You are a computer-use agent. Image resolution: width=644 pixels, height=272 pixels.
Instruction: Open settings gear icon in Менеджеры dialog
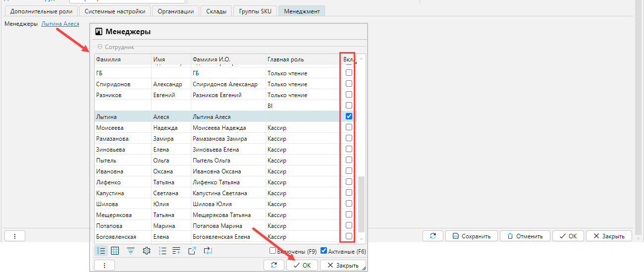tap(146, 251)
